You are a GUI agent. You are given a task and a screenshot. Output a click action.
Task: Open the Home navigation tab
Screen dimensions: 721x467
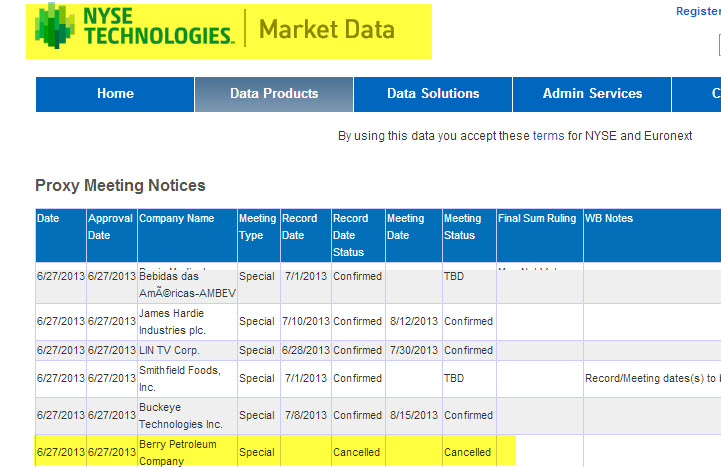(115, 94)
